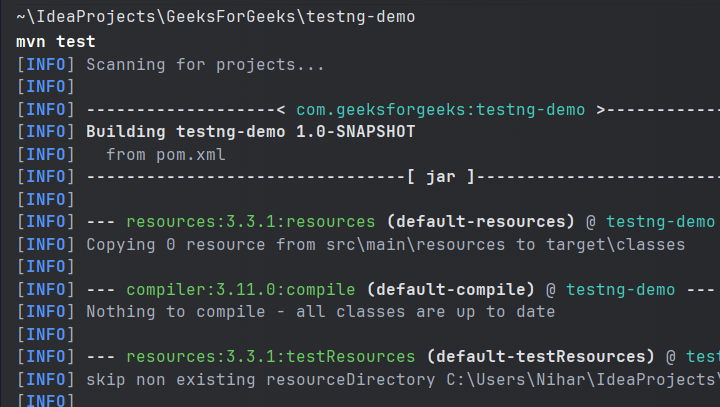Click the green resources:3.3.1:testResources plugin goal

tap(270, 356)
